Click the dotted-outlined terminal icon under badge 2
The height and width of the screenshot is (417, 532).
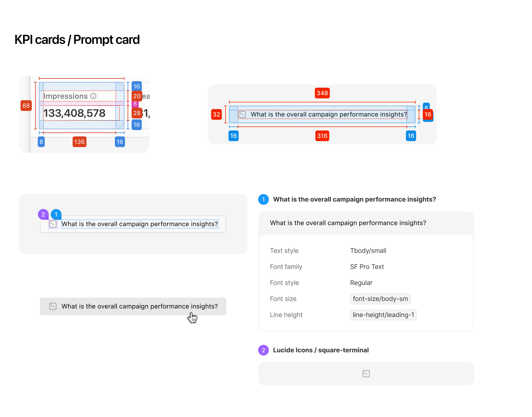53,224
